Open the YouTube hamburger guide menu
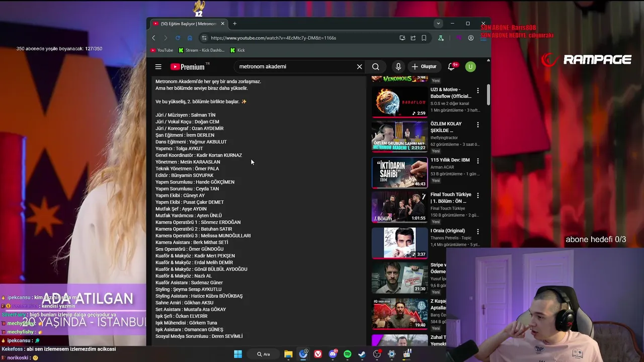This screenshot has width=644, height=362. (x=158, y=66)
